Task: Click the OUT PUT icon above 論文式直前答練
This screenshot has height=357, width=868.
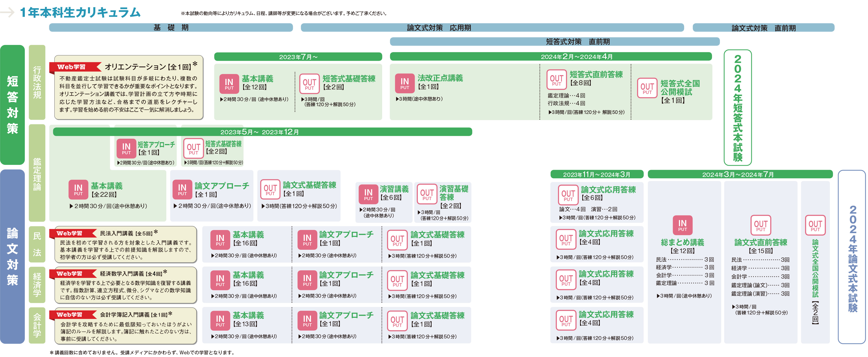Action: click(x=760, y=225)
